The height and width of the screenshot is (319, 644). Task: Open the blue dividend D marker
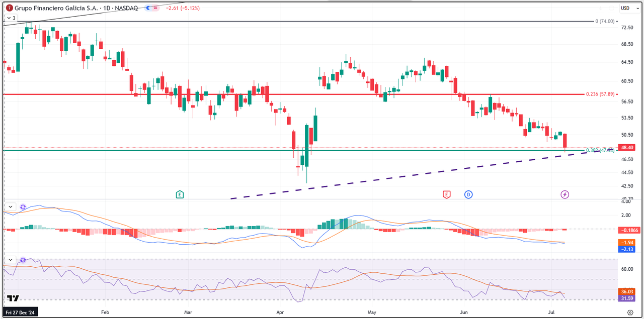(468, 194)
